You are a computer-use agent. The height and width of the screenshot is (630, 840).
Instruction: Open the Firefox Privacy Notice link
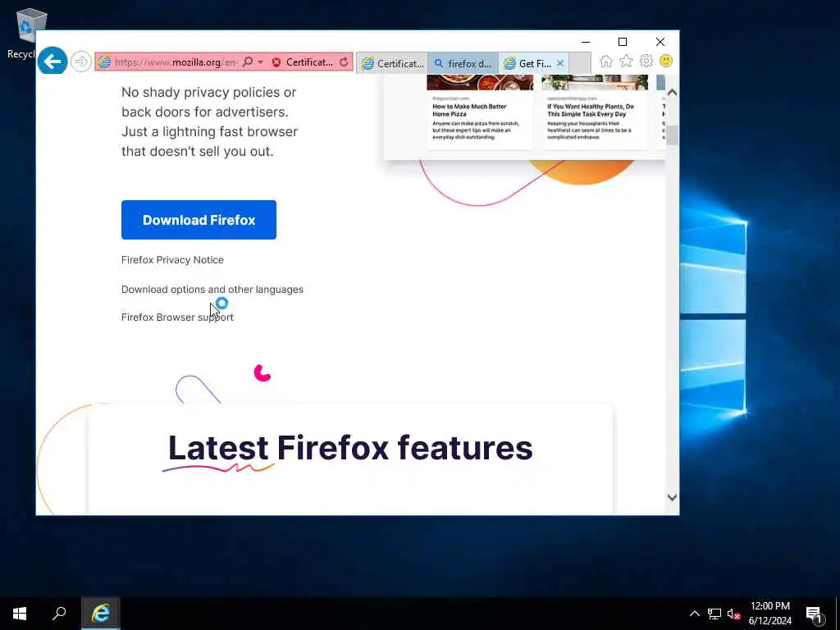[x=172, y=260]
